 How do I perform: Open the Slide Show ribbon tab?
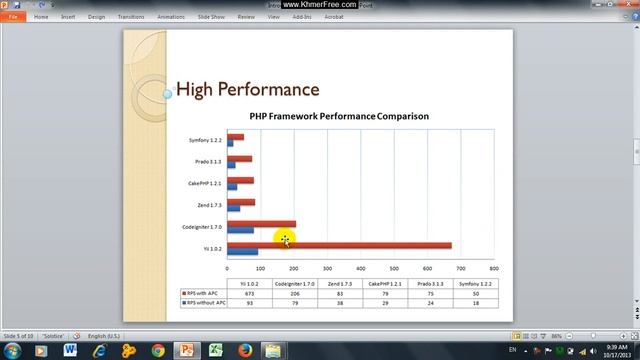tap(211, 17)
